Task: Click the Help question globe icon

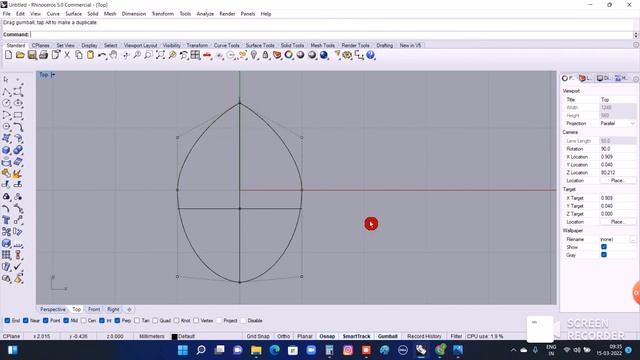Action: 371,55
